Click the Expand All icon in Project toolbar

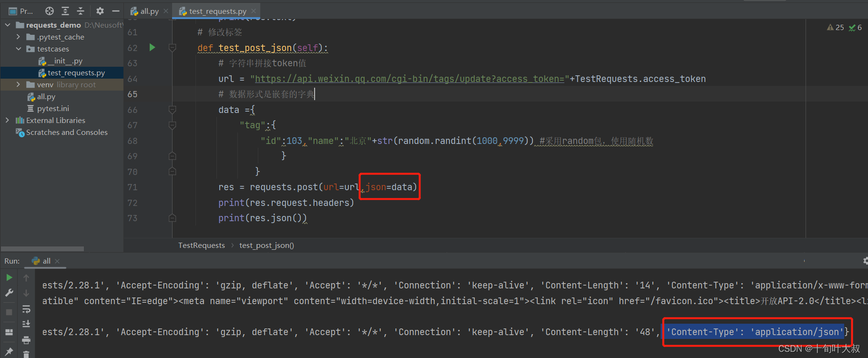[x=65, y=11]
